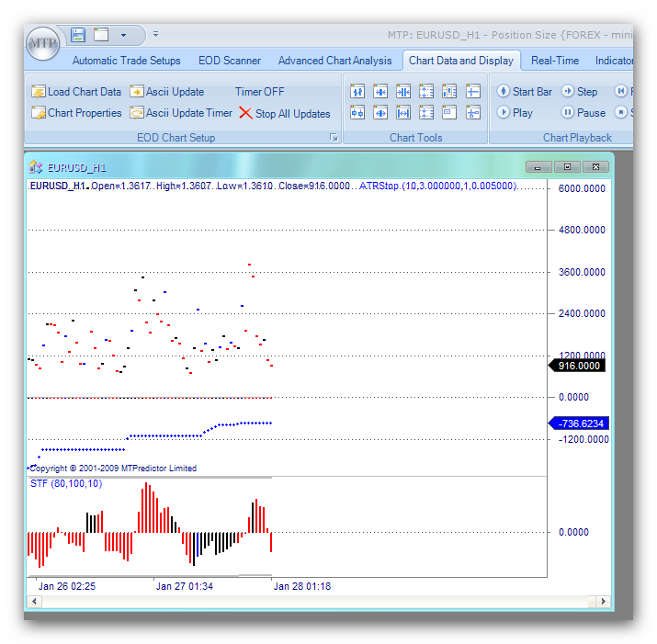Select the Advanced Chart Analysis tab

click(x=334, y=61)
